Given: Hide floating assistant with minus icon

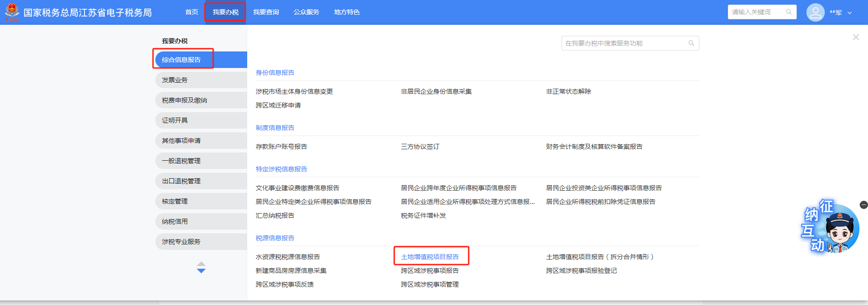Looking at the screenshot, I should [x=863, y=205].
